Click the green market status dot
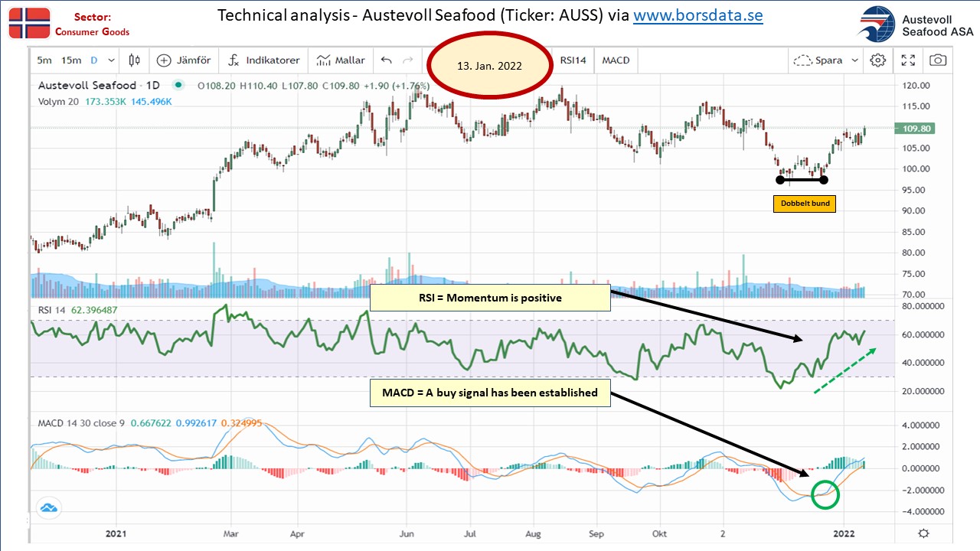980x551 pixels. 179,86
